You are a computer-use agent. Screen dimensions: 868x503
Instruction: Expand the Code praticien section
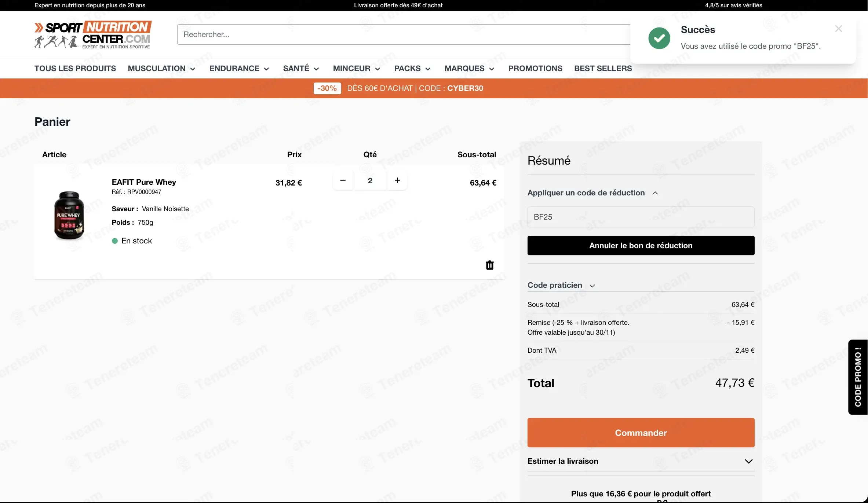click(561, 285)
